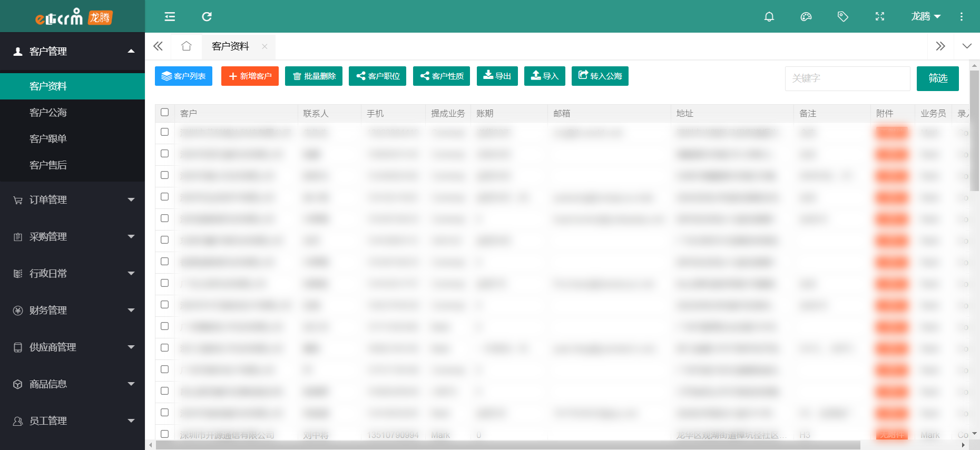Screen dimensions: 980x450
Task: Collapse the sidebar with the menu fold icon
Action: (x=170, y=17)
